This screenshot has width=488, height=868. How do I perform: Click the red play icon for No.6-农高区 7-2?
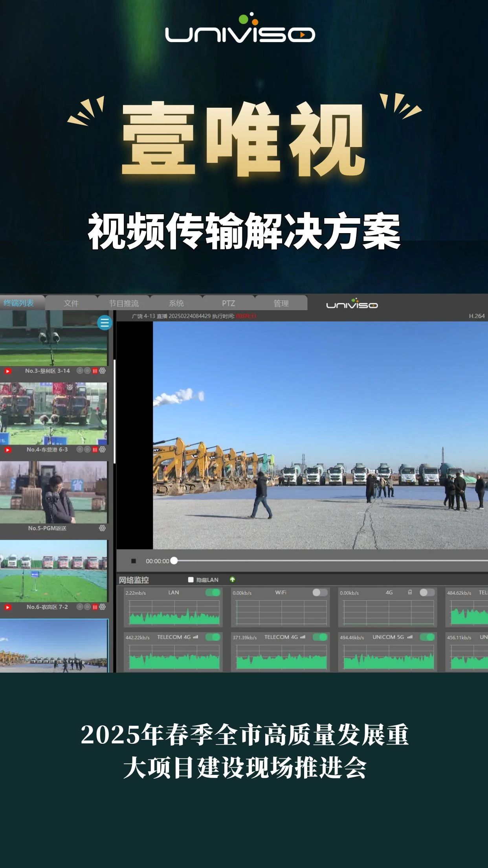[x=8, y=607]
